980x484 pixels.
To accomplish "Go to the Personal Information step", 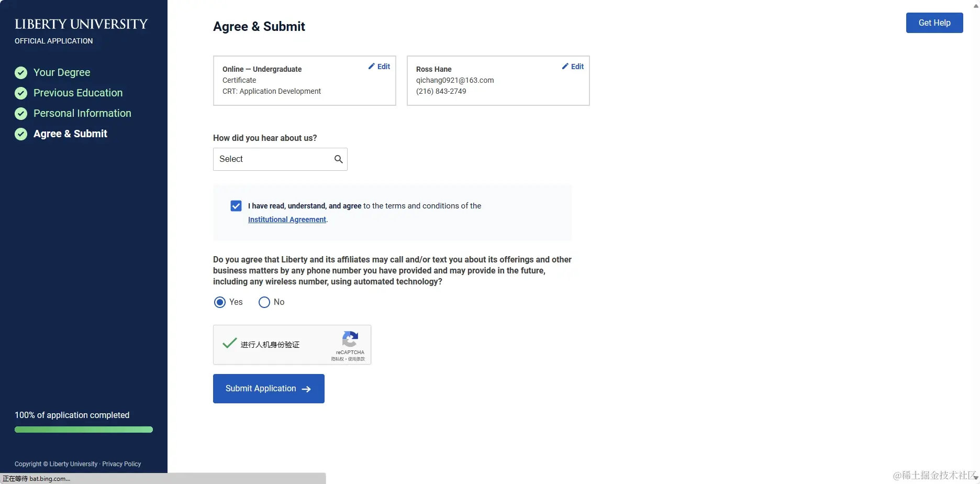I will [x=82, y=113].
